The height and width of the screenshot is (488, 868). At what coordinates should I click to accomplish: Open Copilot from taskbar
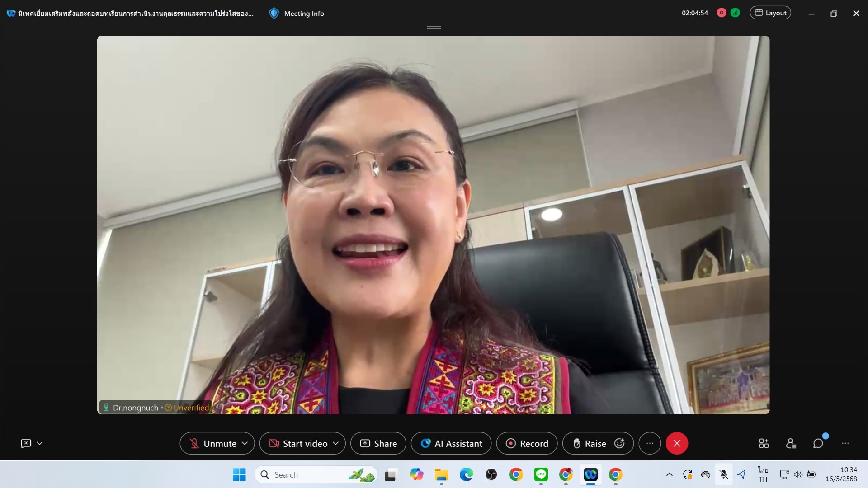tap(416, 474)
